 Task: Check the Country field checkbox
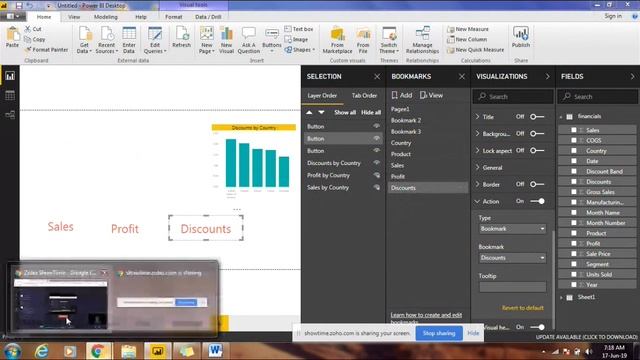573,151
